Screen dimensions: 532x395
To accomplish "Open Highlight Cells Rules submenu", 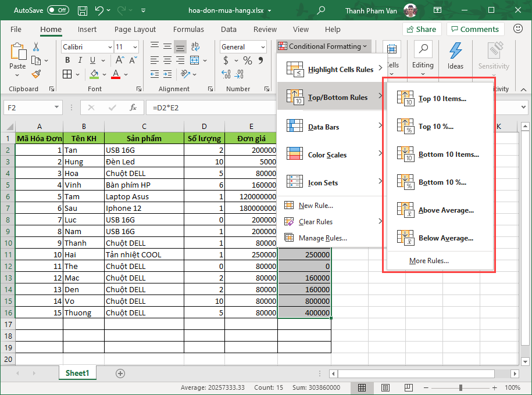I will [332, 69].
